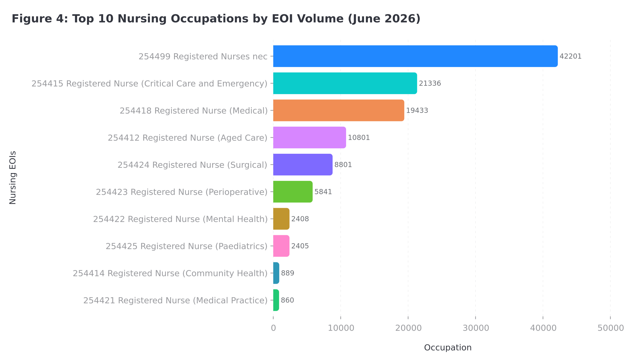
Task: Click the value label 5841
Action: (x=323, y=192)
